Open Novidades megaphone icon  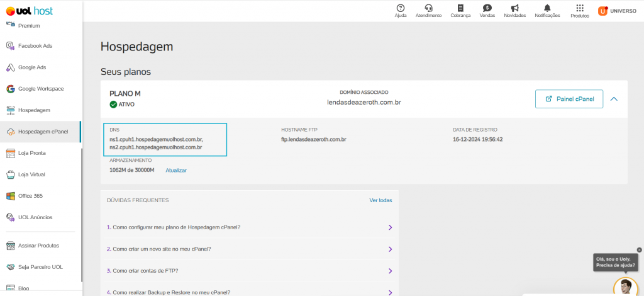click(514, 8)
